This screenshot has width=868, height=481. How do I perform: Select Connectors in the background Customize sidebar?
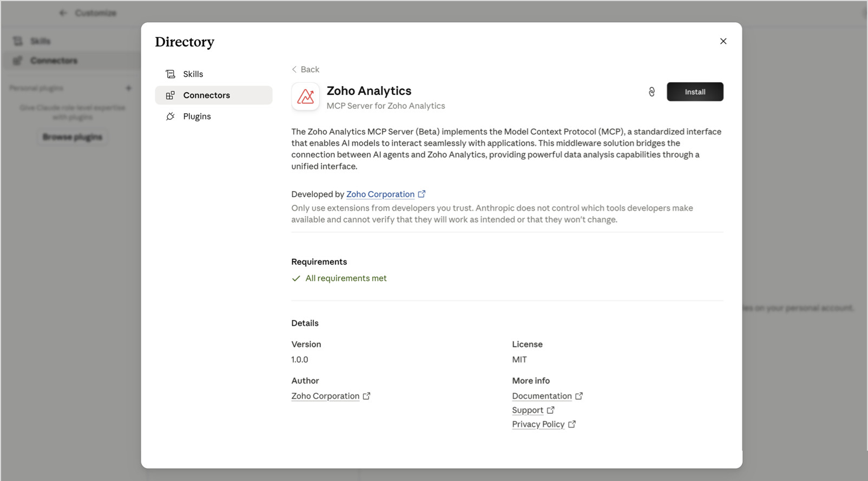pyautogui.click(x=70, y=61)
